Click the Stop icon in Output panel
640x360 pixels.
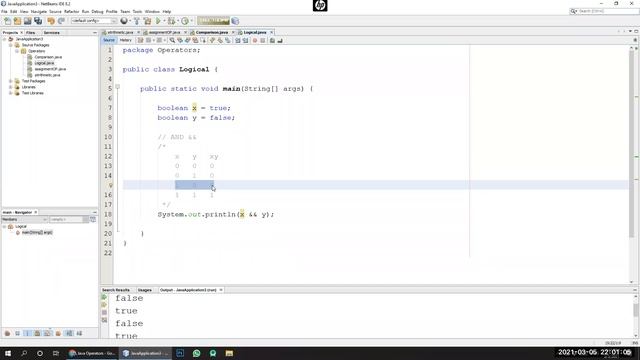[104, 313]
